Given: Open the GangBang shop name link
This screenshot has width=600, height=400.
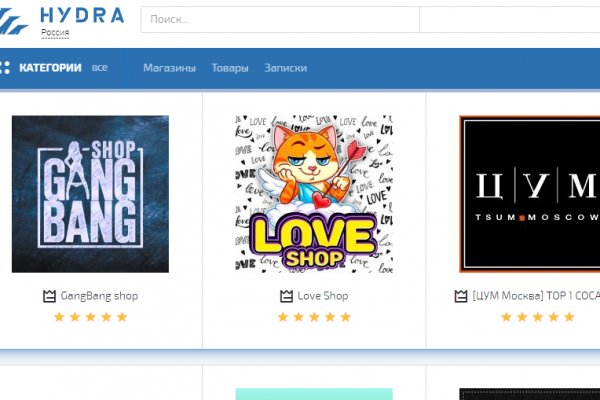Looking at the screenshot, I should [99, 296].
